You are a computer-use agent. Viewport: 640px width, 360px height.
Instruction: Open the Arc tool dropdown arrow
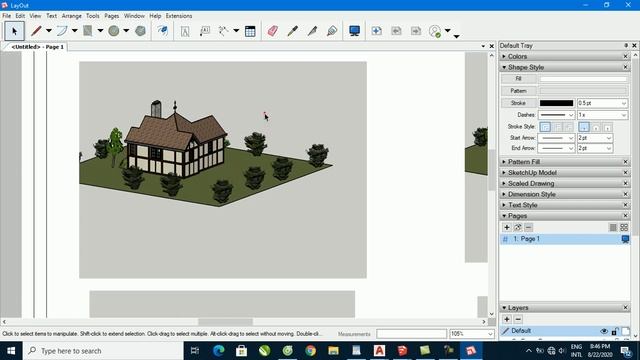coord(74,31)
